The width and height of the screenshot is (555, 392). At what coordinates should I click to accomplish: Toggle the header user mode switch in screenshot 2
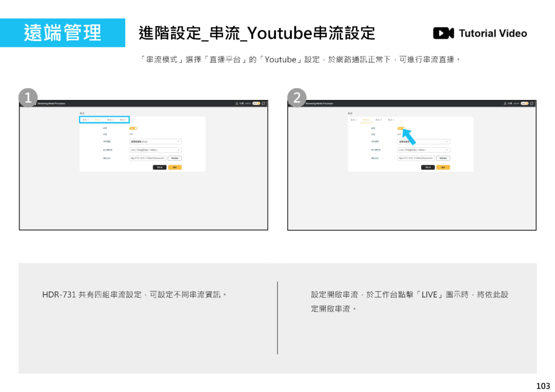[x=525, y=103]
